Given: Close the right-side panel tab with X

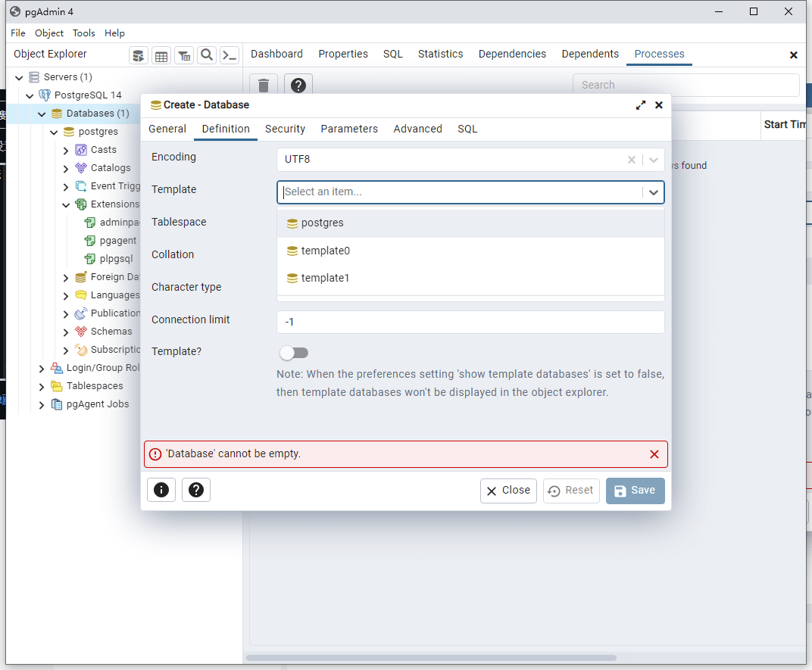Looking at the screenshot, I should click(x=793, y=55).
